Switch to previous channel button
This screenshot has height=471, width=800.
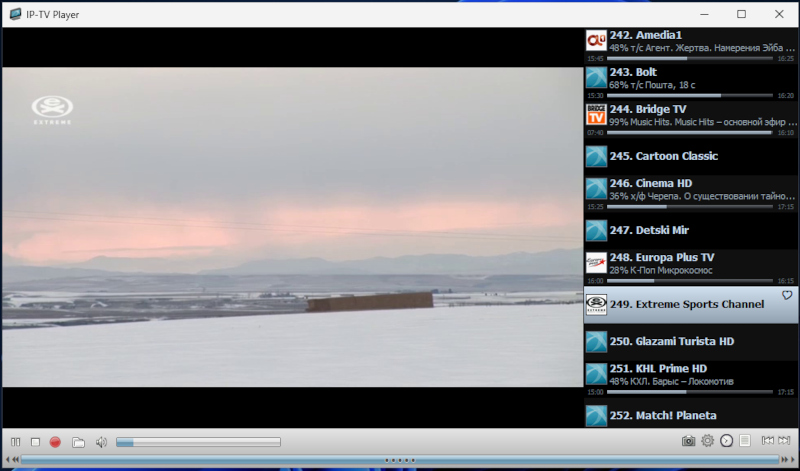click(767, 441)
